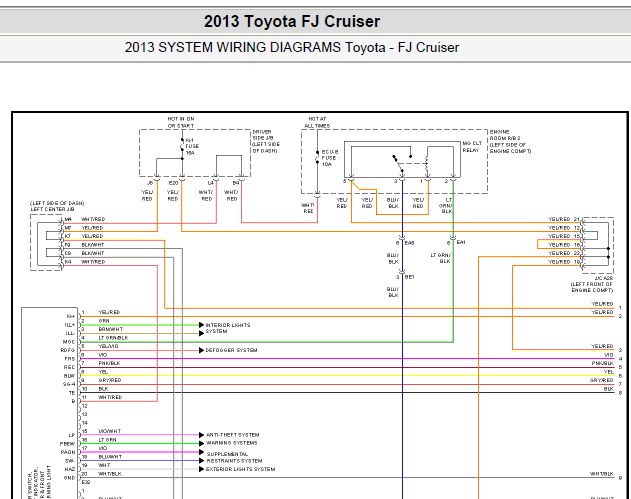Click the 'HOT AT ALL TIMES' label
Viewport: 631px width, 499px height.
click(317, 122)
